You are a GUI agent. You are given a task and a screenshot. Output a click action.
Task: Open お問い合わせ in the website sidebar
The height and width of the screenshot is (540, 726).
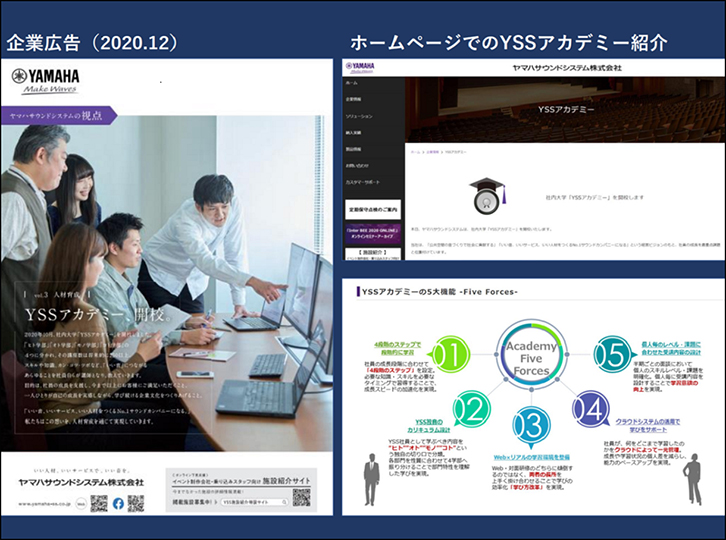[357, 165]
